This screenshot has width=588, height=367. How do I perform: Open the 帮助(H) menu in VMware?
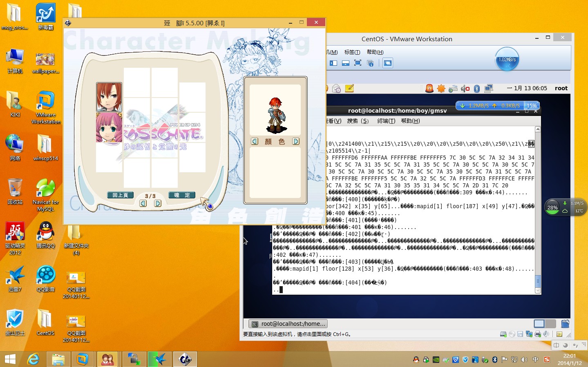pos(375,52)
